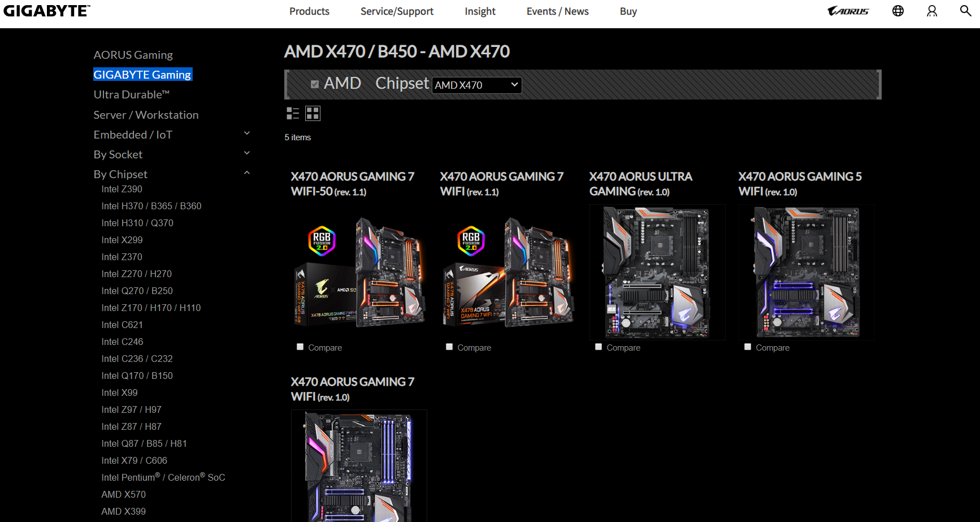
Task: Click GAMING 7 WIFI-50 motherboard image
Action: tap(359, 272)
